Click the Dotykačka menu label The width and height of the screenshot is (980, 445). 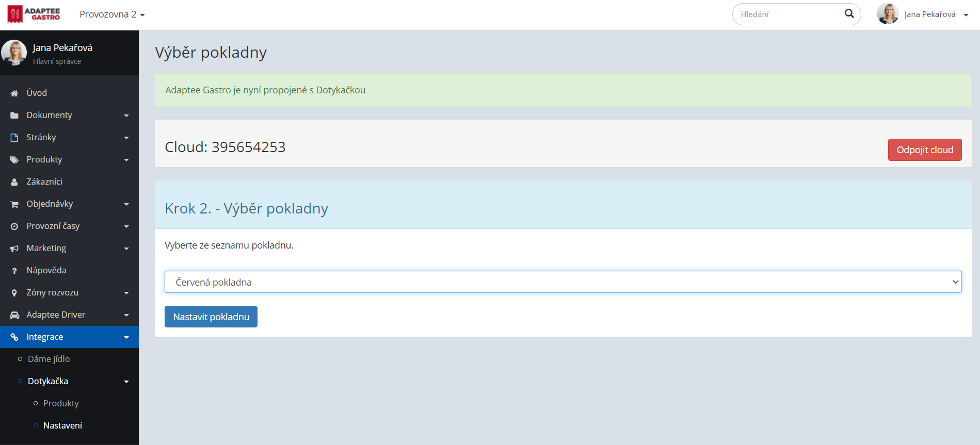[48, 381]
